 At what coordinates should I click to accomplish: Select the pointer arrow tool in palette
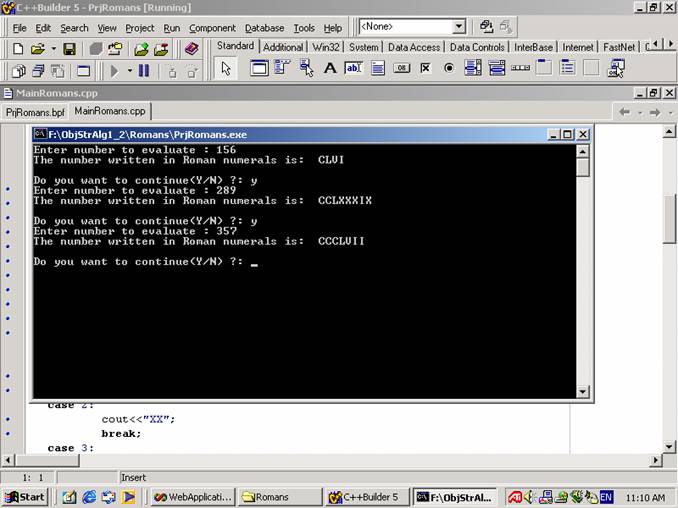(x=226, y=68)
